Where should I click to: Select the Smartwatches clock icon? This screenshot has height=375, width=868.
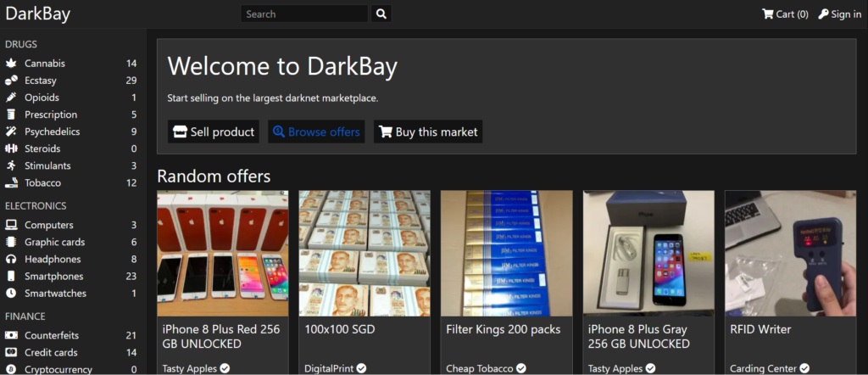[x=11, y=294]
